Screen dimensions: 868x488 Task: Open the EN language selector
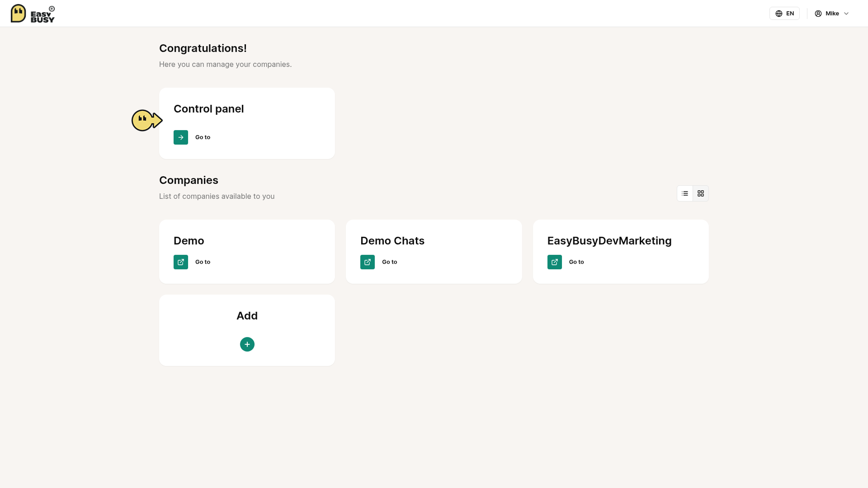tap(784, 14)
